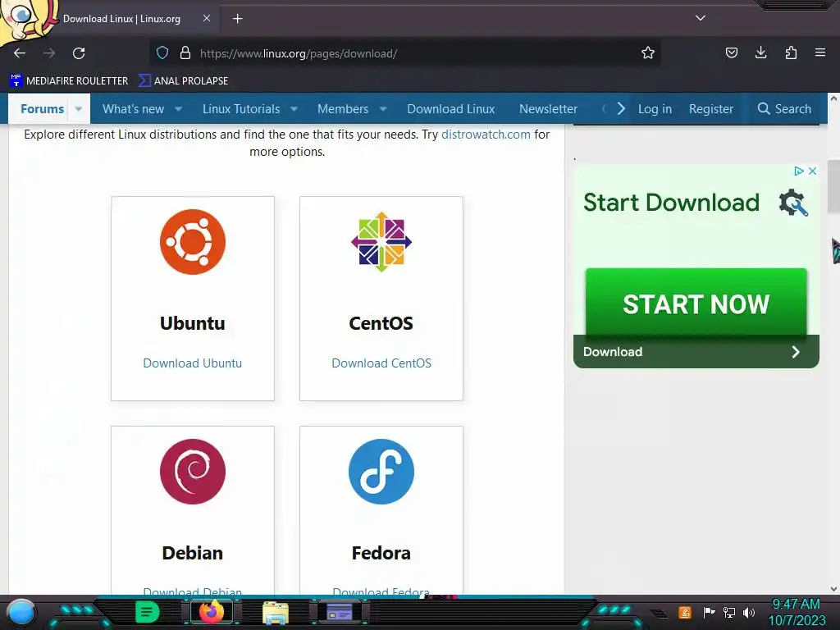Click the CentOS logo
The image size is (840, 630).
[381, 242]
